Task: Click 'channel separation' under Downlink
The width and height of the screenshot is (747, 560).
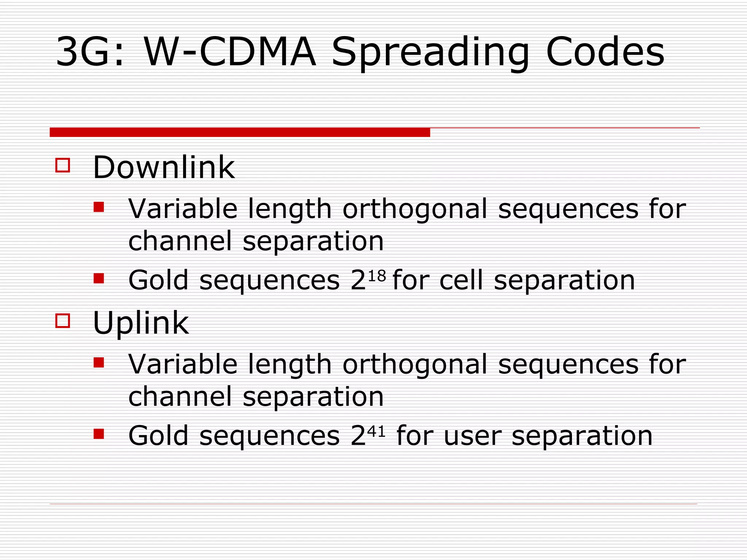Action: 256,241
